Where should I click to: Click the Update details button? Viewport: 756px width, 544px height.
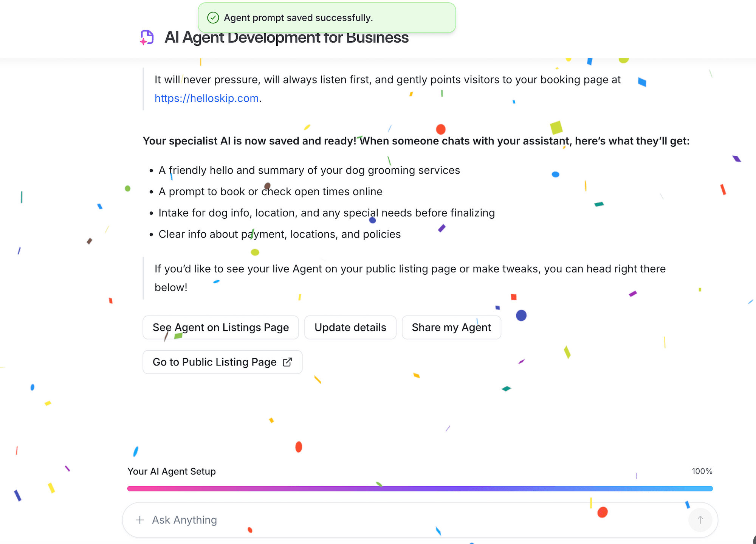[350, 327]
